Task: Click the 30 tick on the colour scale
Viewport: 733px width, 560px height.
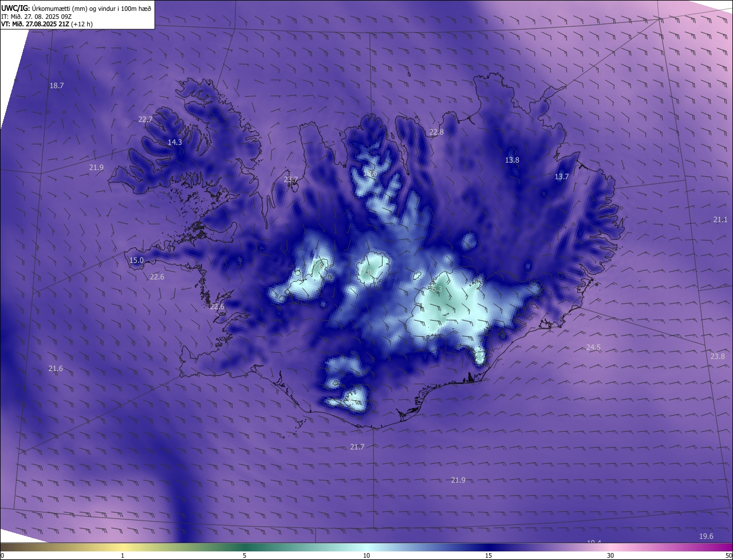Action: click(x=610, y=555)
